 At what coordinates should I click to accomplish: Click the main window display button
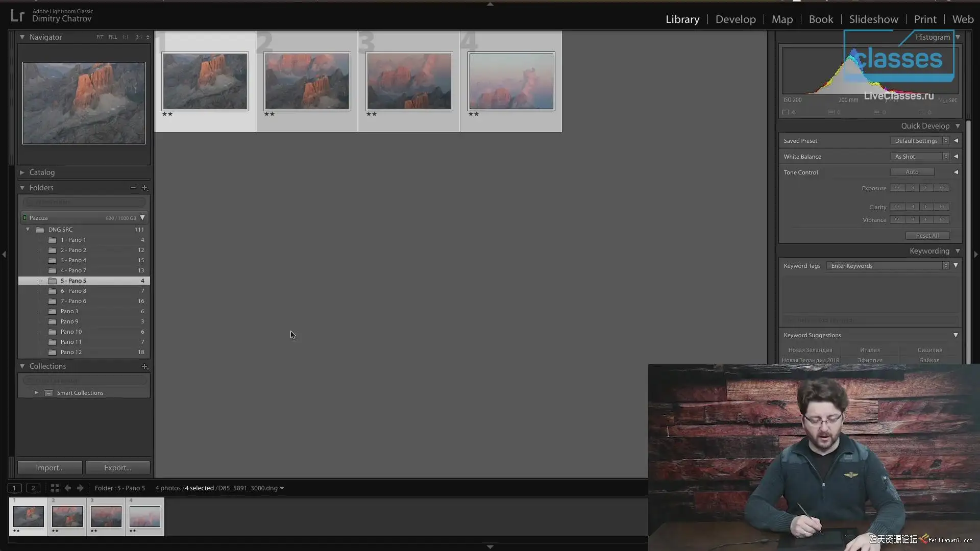point(14,488)
